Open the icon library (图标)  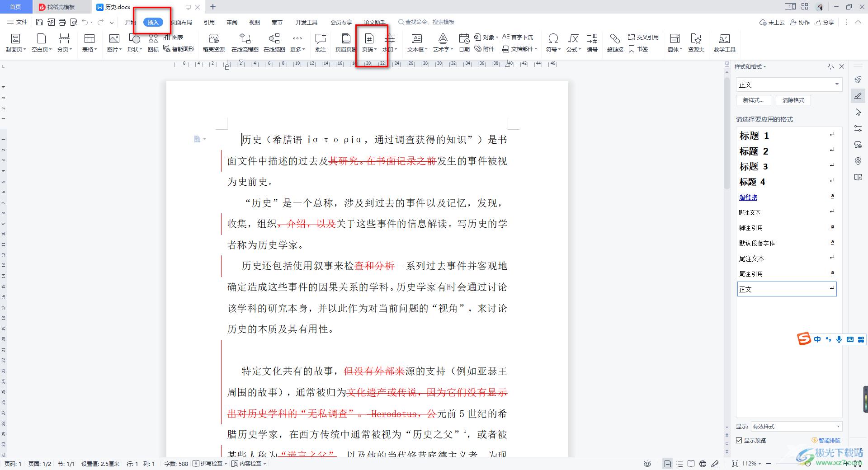pyautogui.click(x=153, y=43)
